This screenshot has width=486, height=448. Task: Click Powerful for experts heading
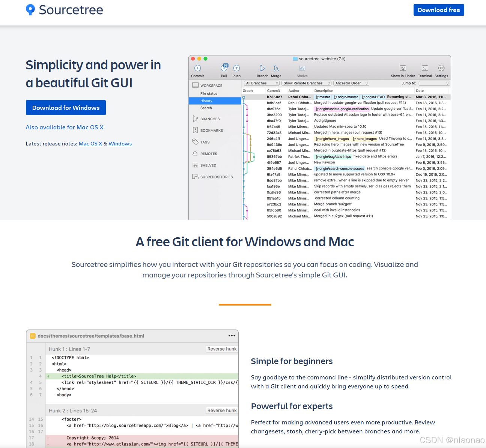point(292,406)
